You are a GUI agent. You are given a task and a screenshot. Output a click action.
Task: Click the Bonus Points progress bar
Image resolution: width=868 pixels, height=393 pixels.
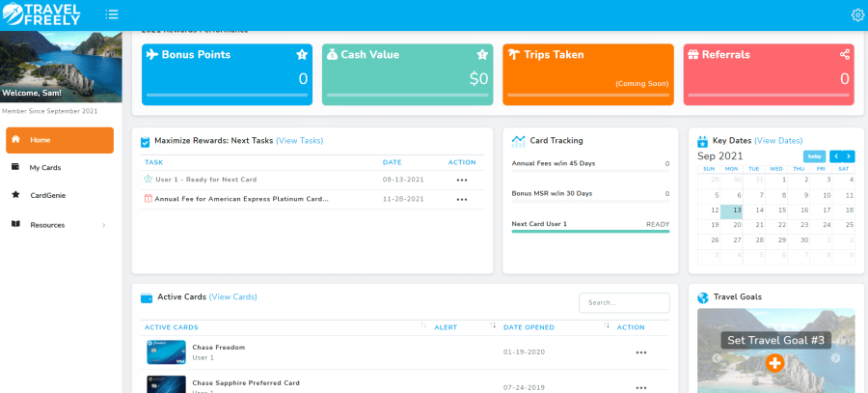227,96
